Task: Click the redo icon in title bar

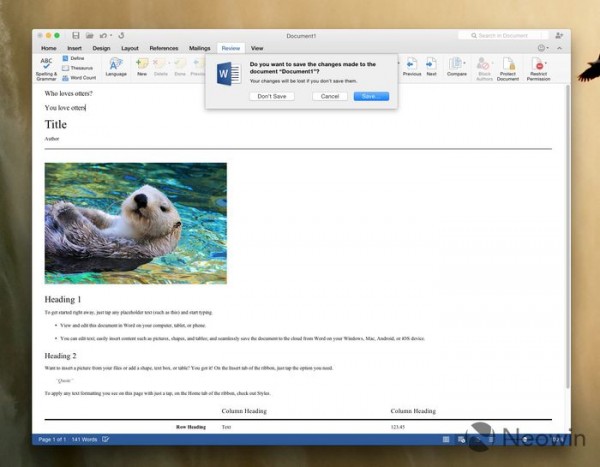Action: click(x=121, y=36)
